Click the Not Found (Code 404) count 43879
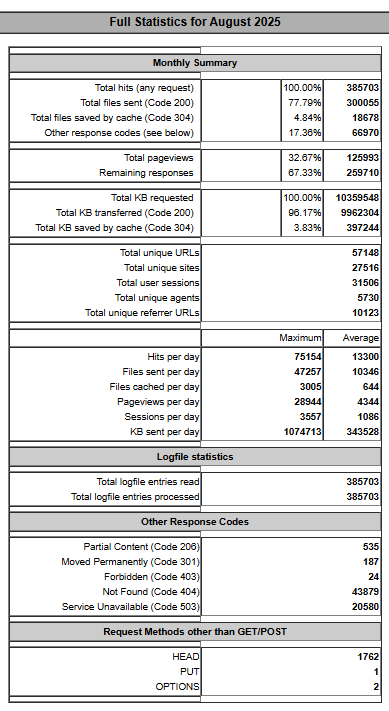The height and width of the screenshot is (711, 389). [x=365, y=592]
